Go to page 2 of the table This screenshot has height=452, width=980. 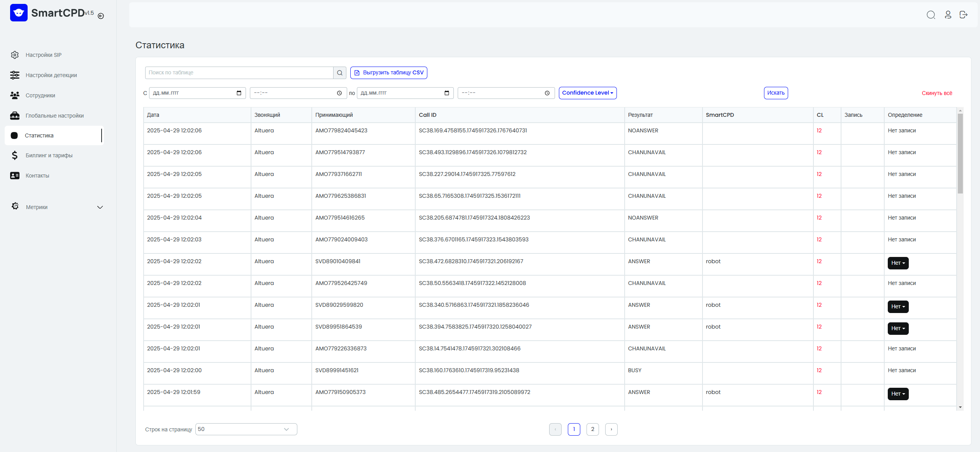[592, 429]
